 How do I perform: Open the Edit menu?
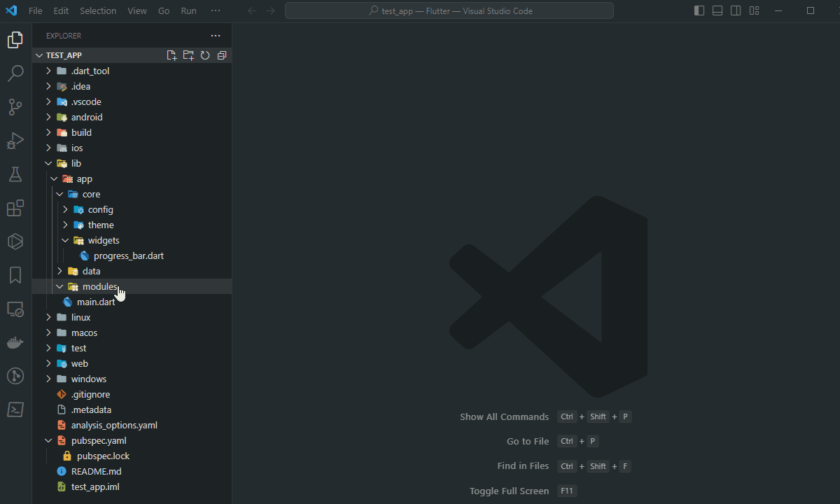click(61, 10)
